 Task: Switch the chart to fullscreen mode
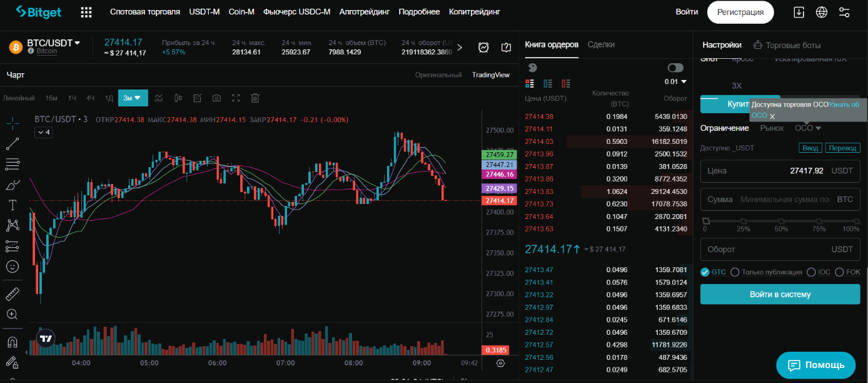click(236, 98)
